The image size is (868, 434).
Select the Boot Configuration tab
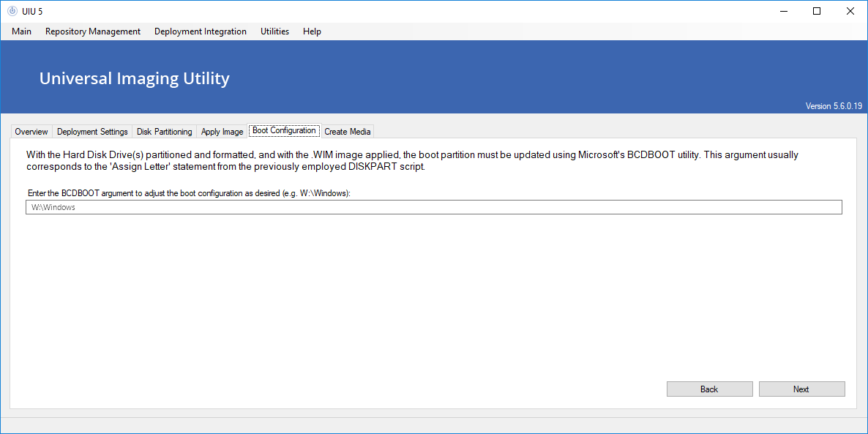point(284,131)
